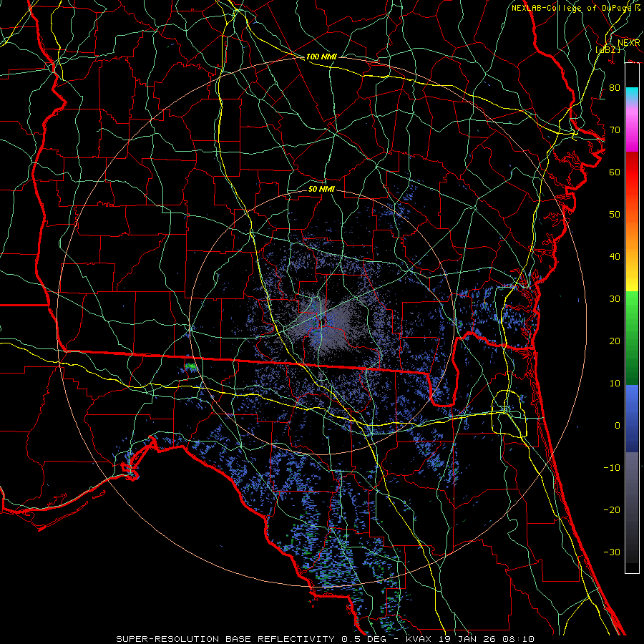This screenshot has height=644, width=644.
Task: Click the 50 value on the dBZ scale
Action: [x=615, y=215]
